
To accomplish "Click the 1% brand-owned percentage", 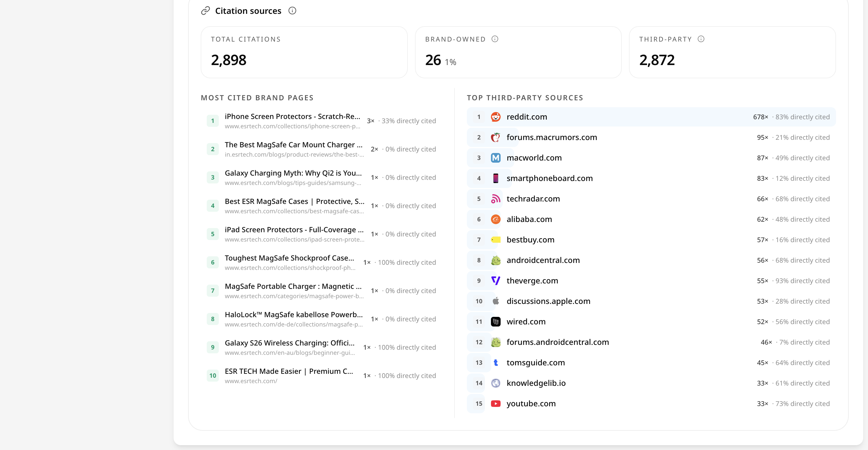I will (x=450, y=62).
